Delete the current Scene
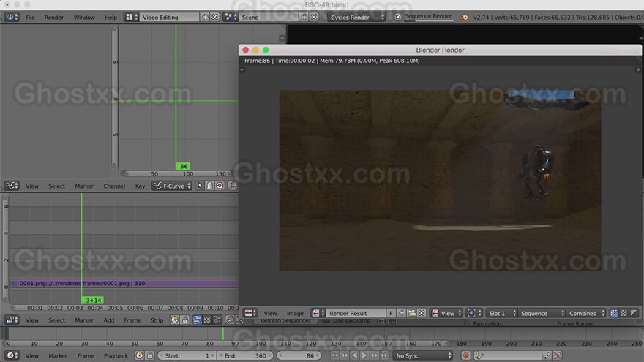 coord(314,18)
